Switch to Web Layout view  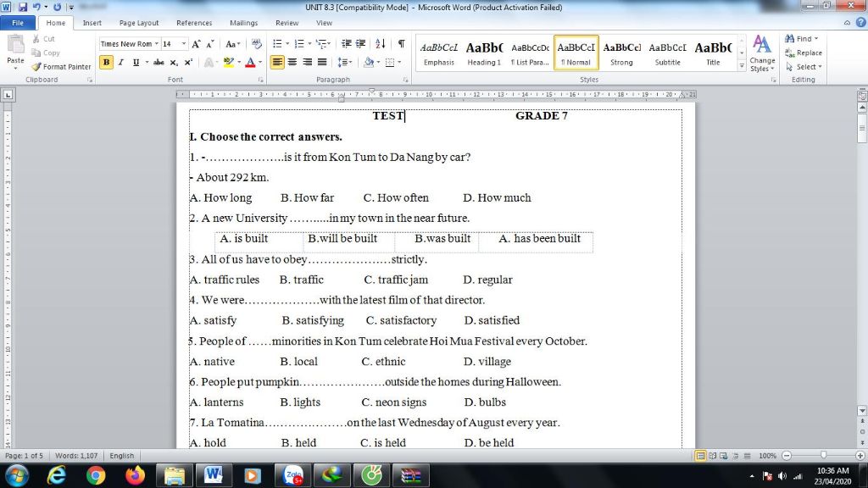(724, 456)
